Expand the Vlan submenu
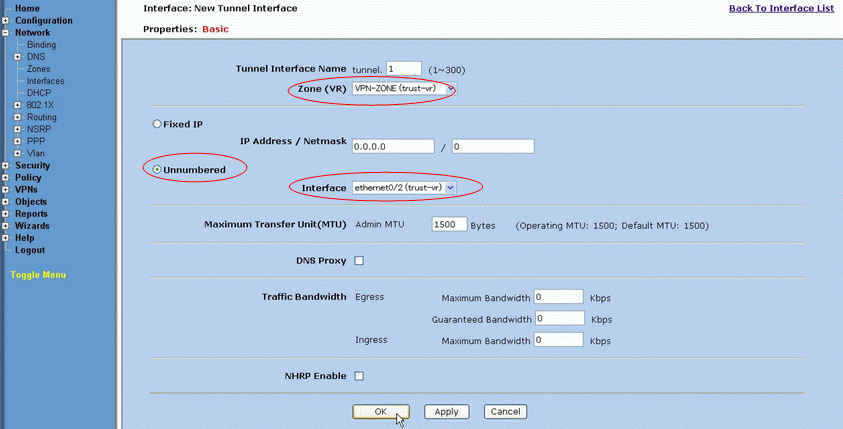Screen dimensions: 843x429 click(18, 154)
